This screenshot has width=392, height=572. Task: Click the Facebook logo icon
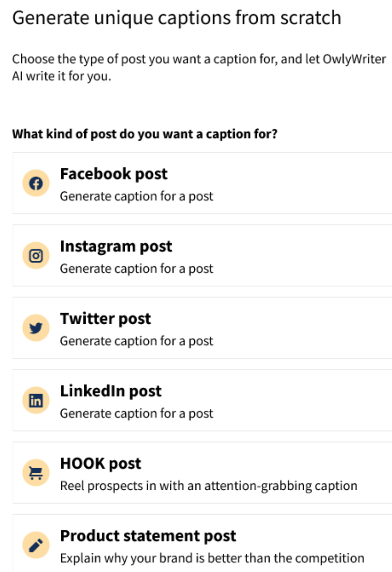click(x=36, y=183)
